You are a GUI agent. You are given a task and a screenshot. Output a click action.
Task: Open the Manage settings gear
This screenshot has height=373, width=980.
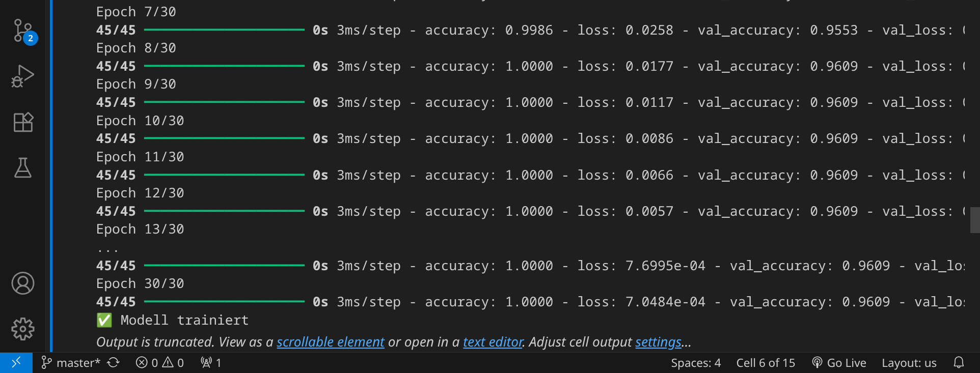[23, 329]
